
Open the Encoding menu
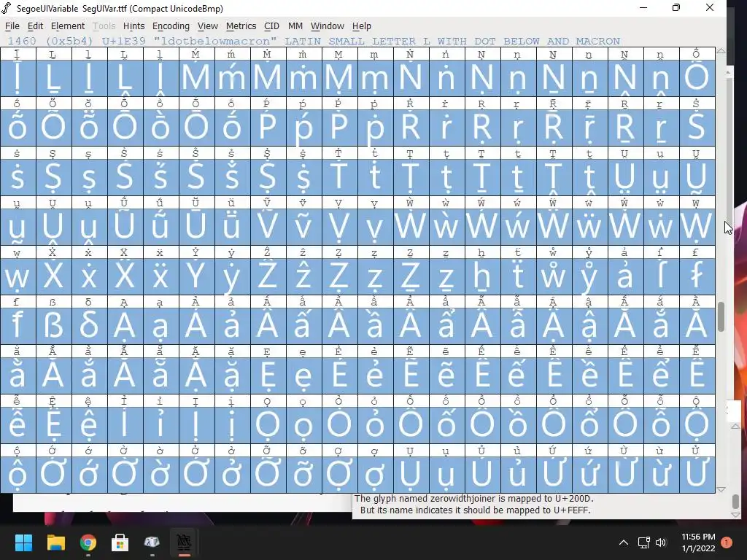(171, 26)
